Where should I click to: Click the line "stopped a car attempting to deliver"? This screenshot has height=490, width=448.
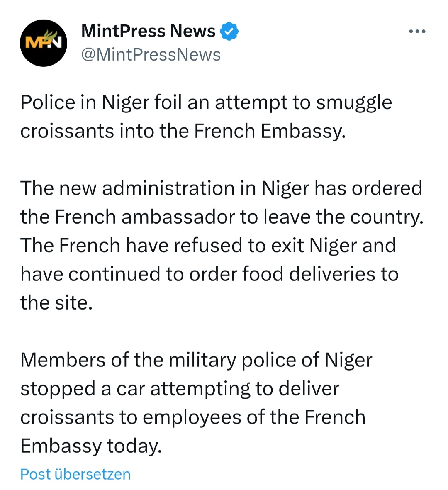point(180,389)
